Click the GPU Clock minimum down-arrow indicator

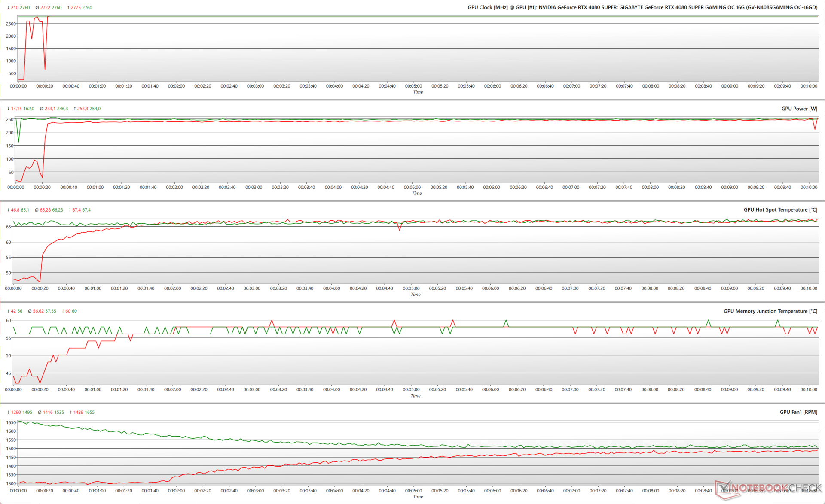(9, 8)
